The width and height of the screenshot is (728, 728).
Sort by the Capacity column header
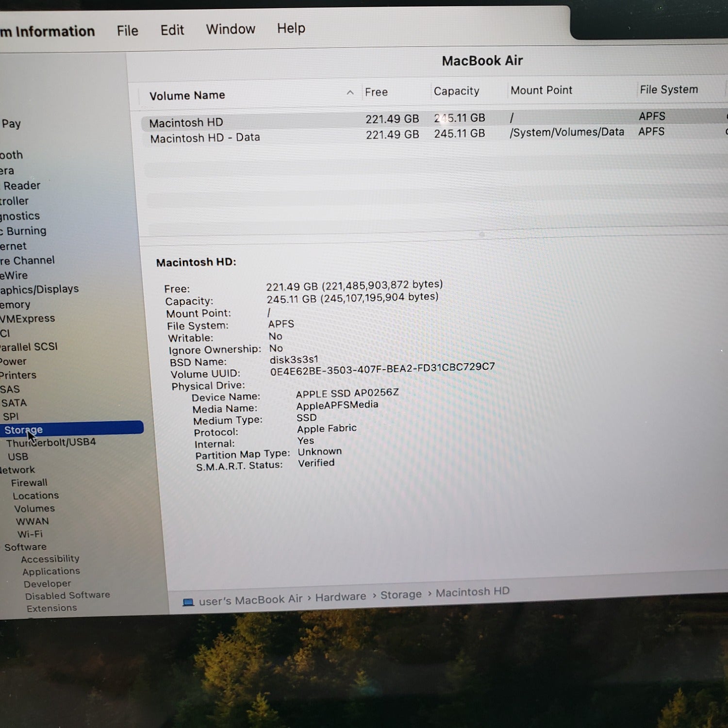(x=456, y=91)
